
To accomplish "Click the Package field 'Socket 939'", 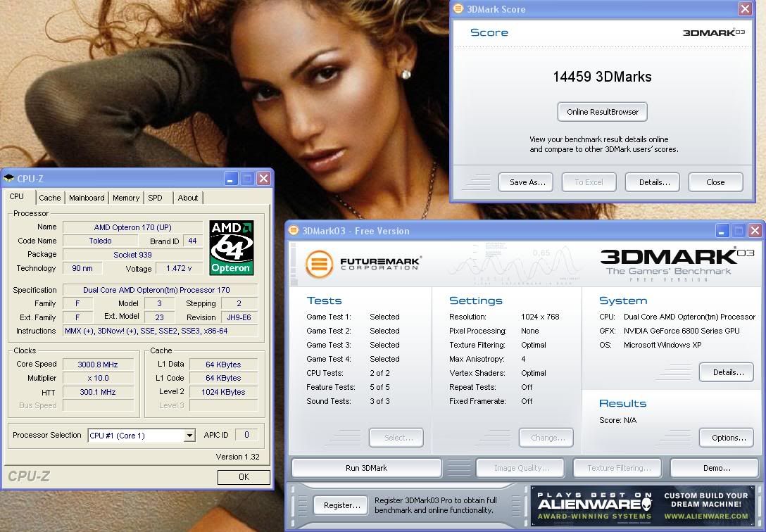I will click(x=133, y=254).
